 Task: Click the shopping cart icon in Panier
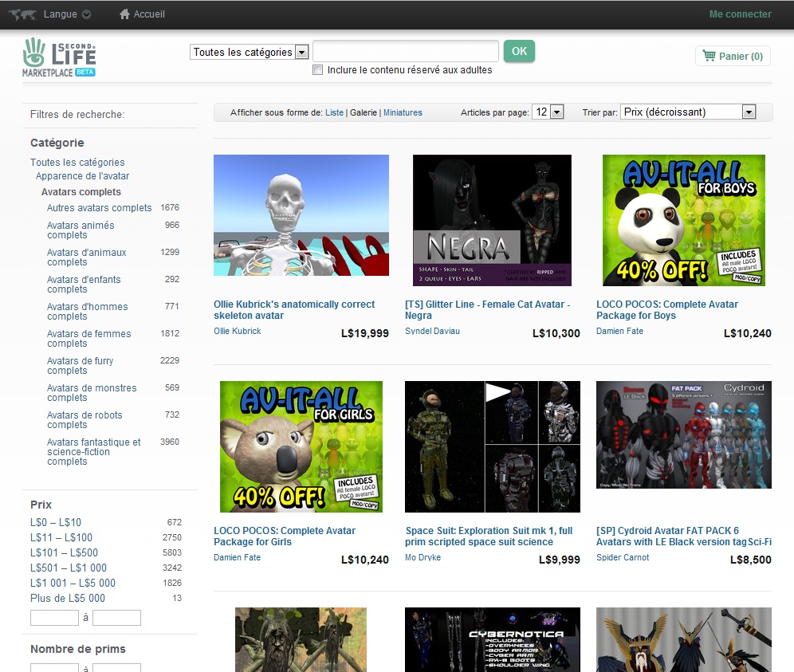pyautogui.click(x=709, y=56)
